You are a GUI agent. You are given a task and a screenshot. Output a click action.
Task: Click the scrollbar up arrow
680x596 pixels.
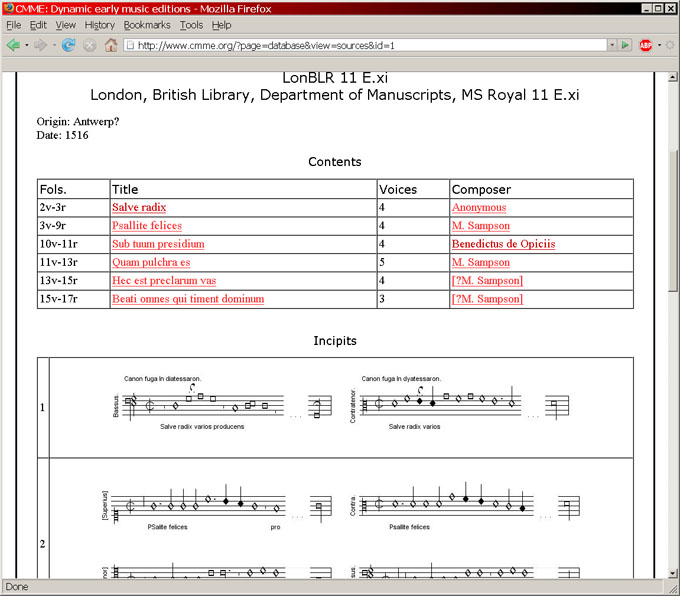click(672, 77)
